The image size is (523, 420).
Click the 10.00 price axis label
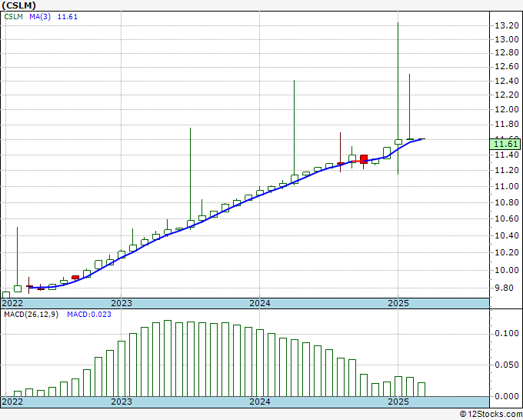tap(506, 270)
